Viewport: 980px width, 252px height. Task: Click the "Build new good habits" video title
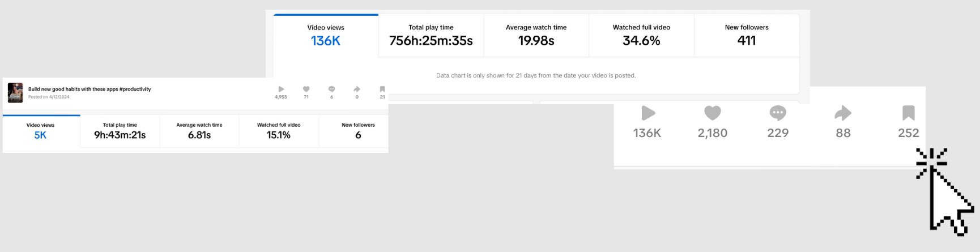[90, 89]
